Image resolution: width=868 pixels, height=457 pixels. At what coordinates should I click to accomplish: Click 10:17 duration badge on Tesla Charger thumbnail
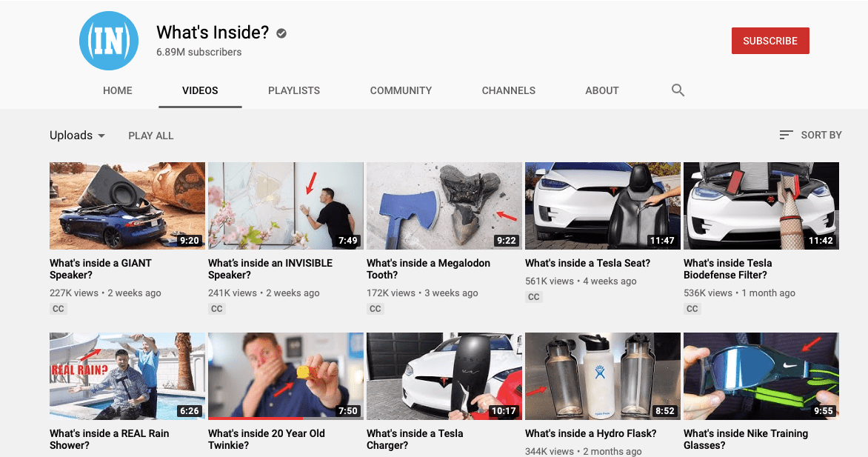[x=504, y=411]
